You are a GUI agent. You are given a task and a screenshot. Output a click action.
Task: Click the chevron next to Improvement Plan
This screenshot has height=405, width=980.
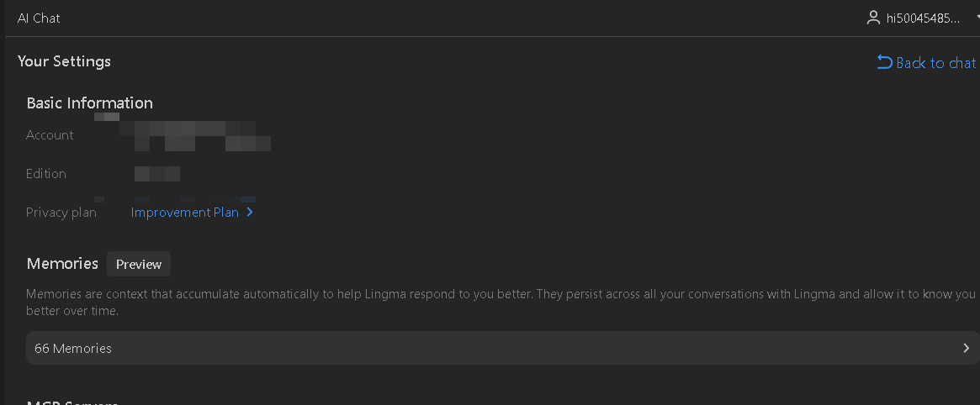249,213
